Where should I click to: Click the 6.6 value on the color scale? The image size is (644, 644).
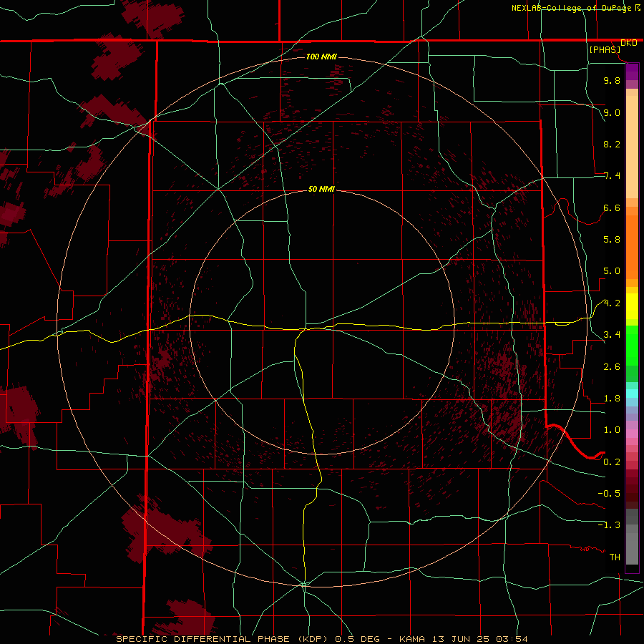(612, 208)
